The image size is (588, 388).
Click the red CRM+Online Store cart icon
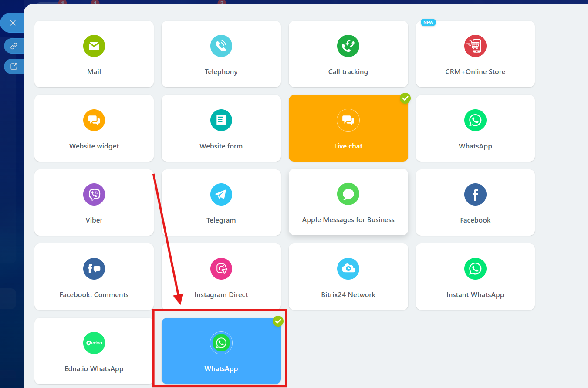[475, 46]
